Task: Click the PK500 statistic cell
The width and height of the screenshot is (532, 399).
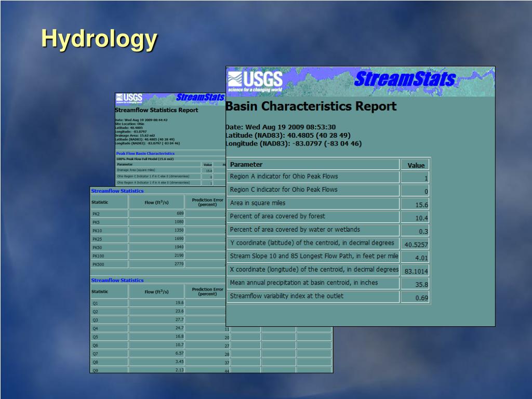Action: [109, 264]
